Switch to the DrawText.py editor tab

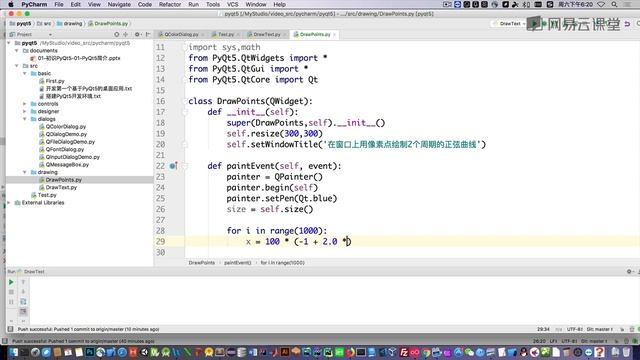267,34
